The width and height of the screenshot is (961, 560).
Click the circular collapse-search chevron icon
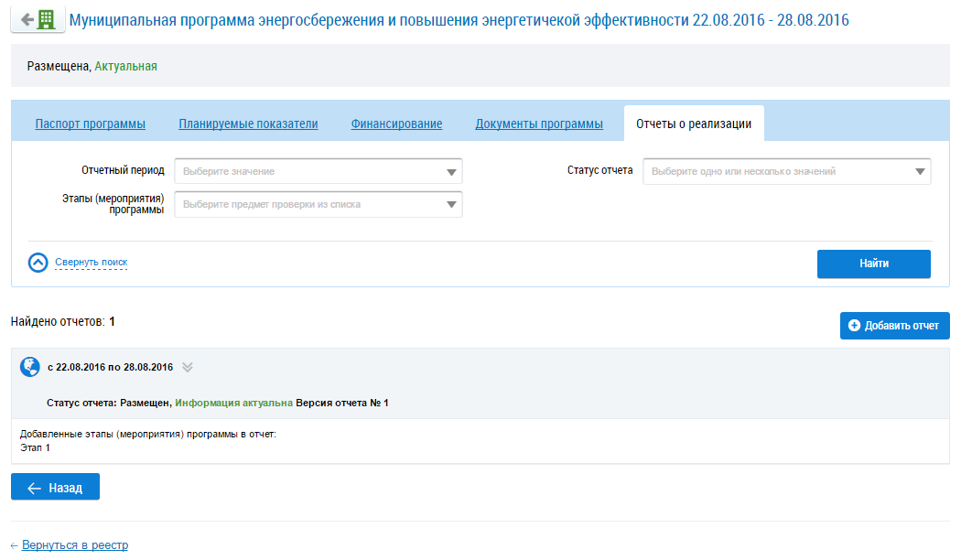[38, 263]
